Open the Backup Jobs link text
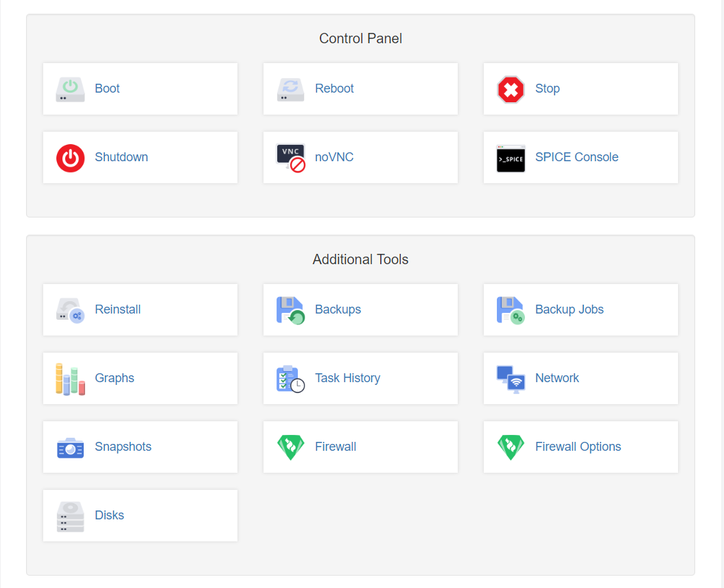Viewport: 724px width, 588px height. 570,309
